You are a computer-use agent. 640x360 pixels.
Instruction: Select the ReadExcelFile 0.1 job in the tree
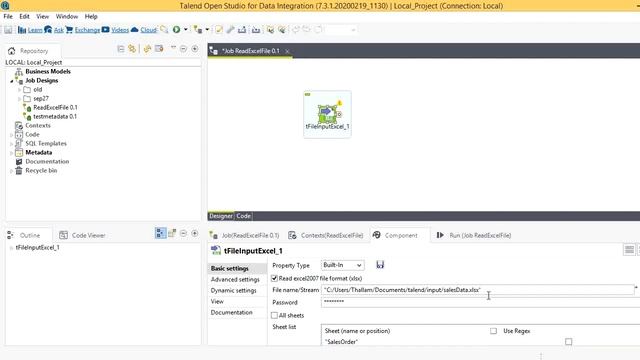pyautogui.click(x=55, y=107)
